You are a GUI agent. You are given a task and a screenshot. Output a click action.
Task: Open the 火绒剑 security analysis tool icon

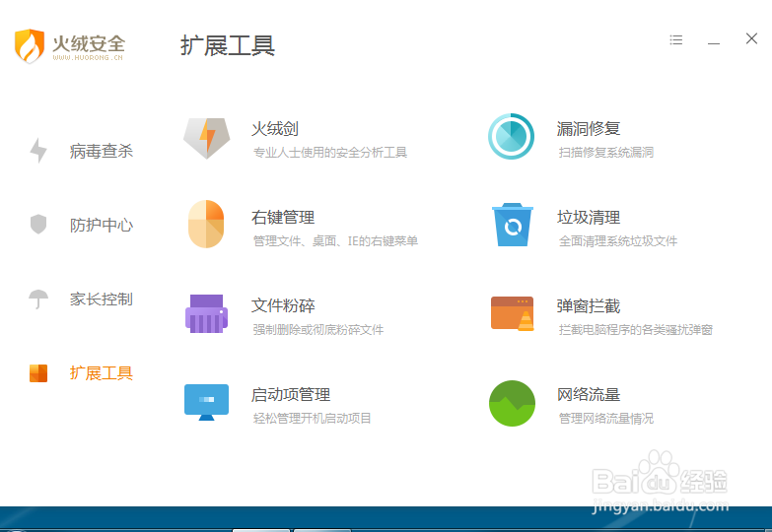(x=207, y=138)
